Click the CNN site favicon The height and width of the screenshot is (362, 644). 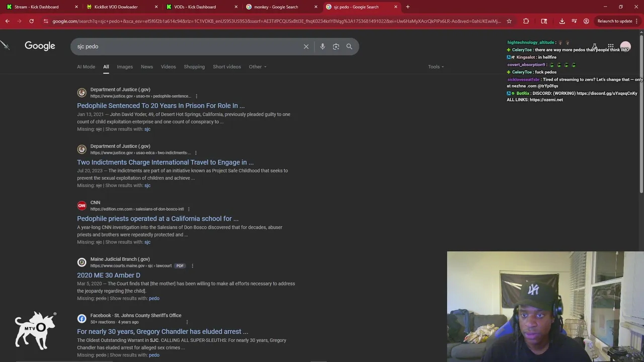82,206
